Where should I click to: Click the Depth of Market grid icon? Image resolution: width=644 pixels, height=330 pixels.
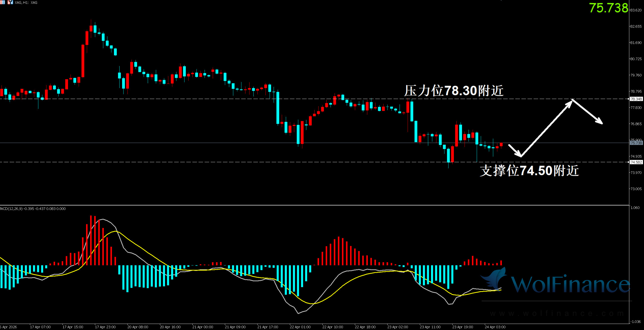[x=2, y=2]
